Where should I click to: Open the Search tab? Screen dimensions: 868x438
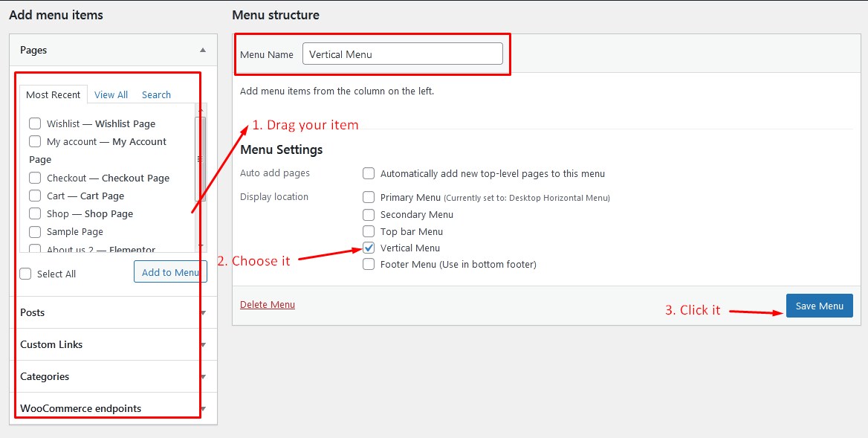156,94
